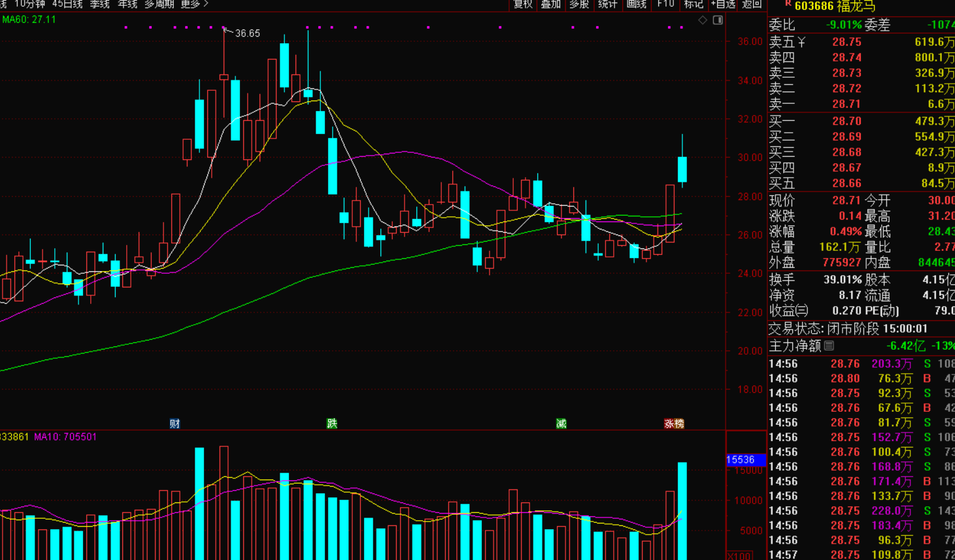Screen dimensions: 955x560
Task: Click the 卖一 price 28.71
Action: pyautogui.click(x=846, y=104)
